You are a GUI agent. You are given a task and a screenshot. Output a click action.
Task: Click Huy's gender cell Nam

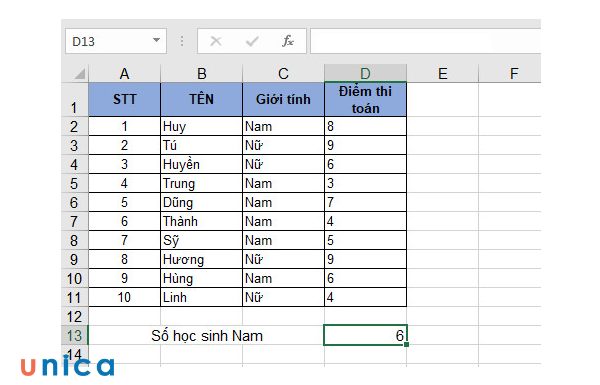[283, 126]
